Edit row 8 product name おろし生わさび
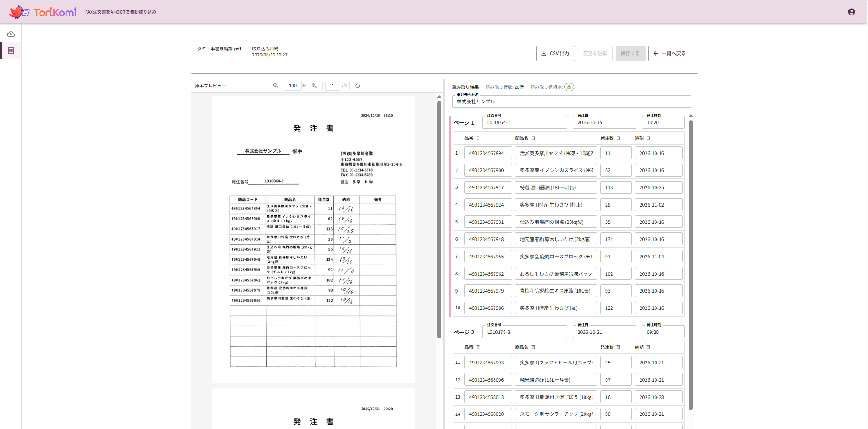This screenshot has width=868, height=429. point(556,274)
